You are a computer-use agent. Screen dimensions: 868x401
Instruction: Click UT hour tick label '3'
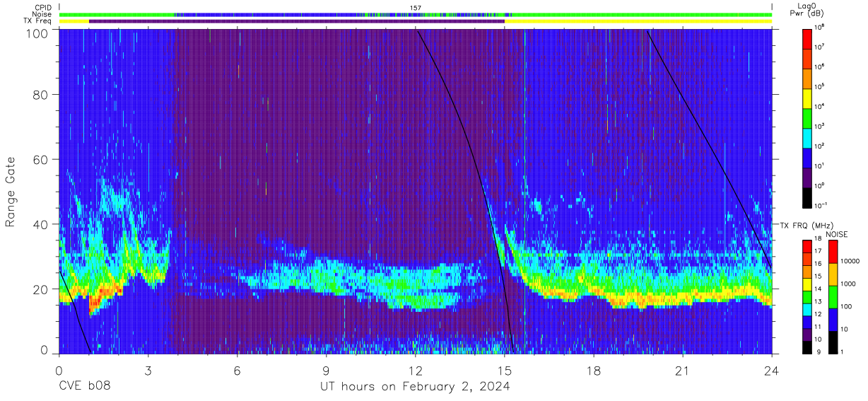(x=148, y=370)
